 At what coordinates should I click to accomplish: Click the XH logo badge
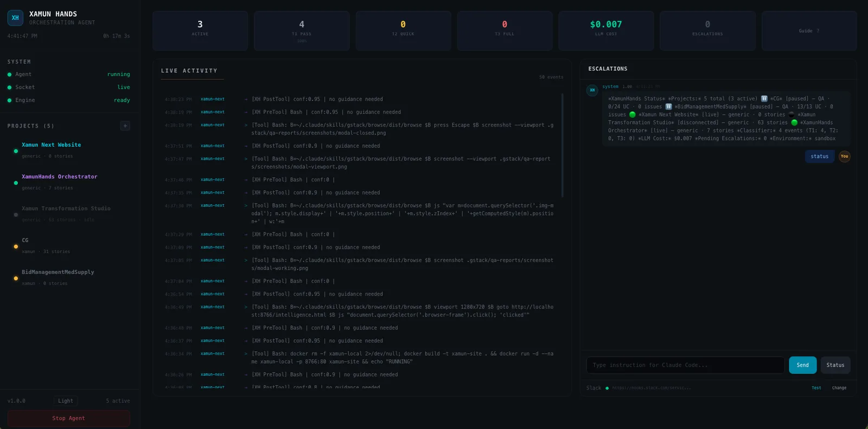(15, 18)
